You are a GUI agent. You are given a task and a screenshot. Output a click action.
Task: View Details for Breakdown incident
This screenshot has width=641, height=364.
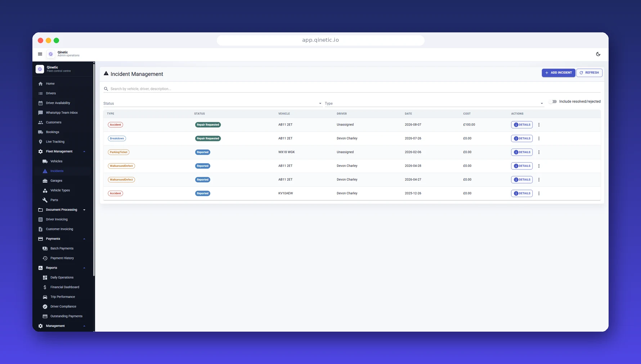pyautogui.click(x=522, y=138)
